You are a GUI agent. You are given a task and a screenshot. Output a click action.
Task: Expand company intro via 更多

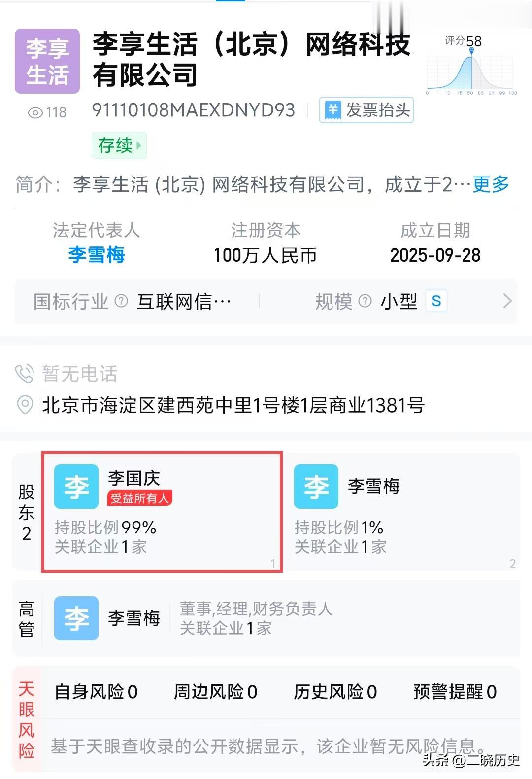click(491, 184)
